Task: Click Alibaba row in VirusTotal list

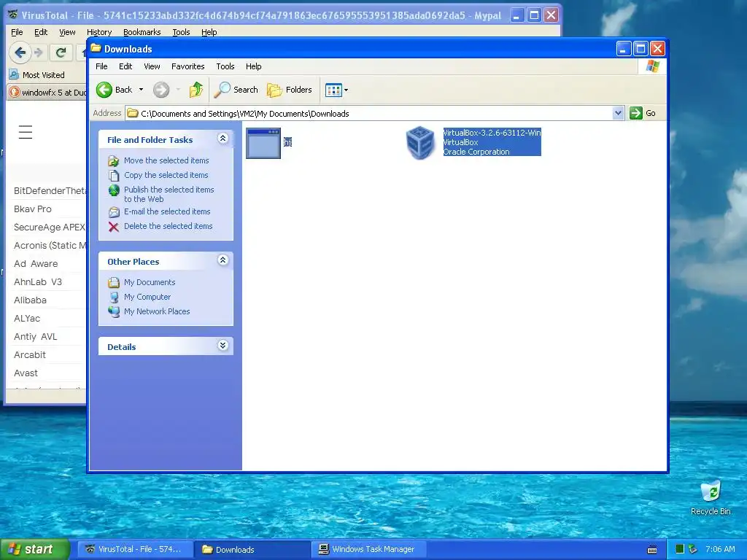Action: tap(47, 300)
